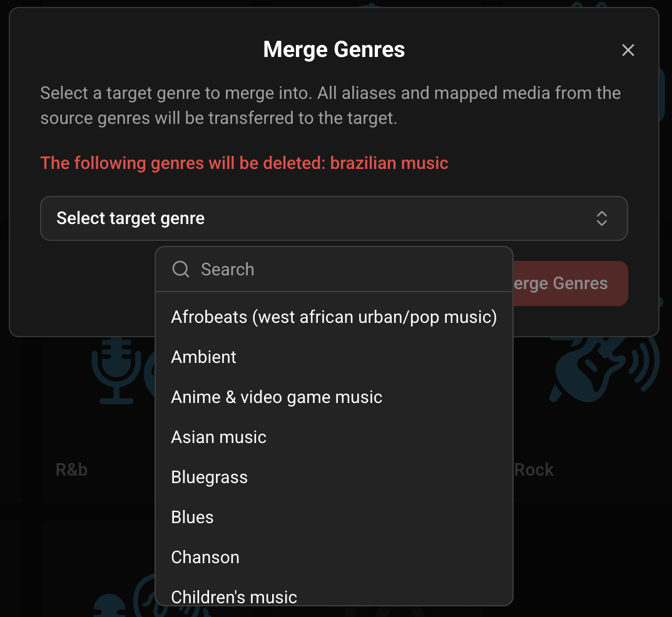Click the up-down chevron on genre selector

coord(601,218)
